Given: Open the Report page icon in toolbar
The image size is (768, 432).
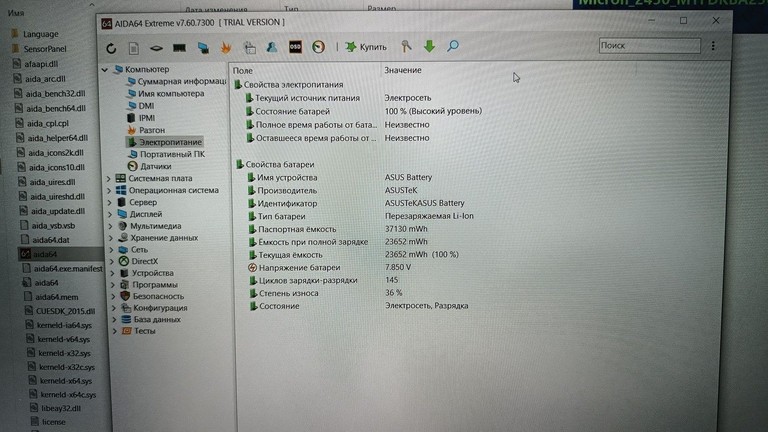Looking at the screenshot, I should 134,48.
